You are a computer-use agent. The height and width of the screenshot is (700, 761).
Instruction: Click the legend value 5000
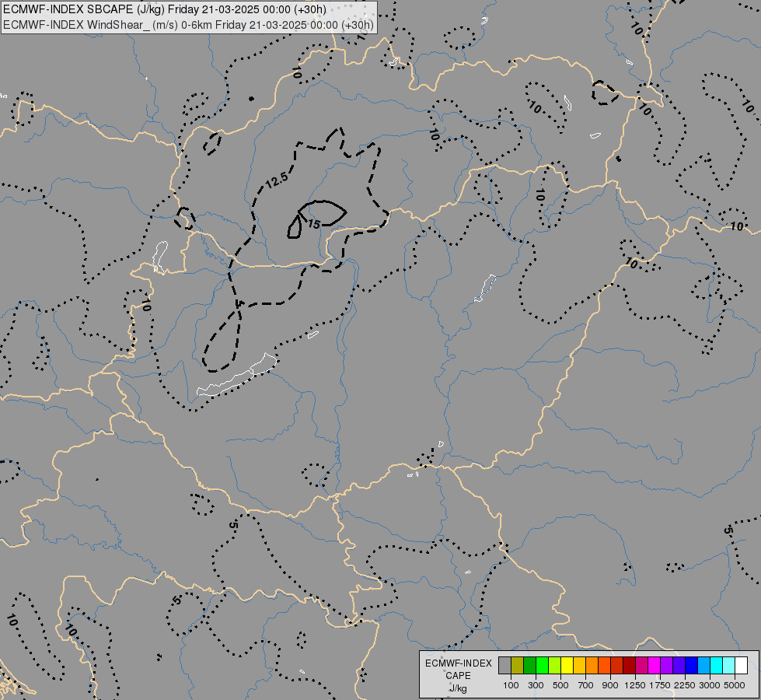click(x=735, y=685)
